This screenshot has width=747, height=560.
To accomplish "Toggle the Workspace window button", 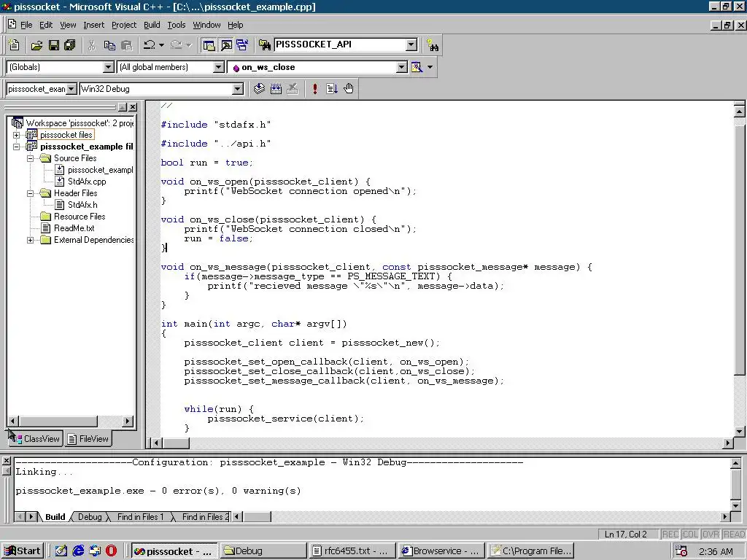I will [209, 45].
